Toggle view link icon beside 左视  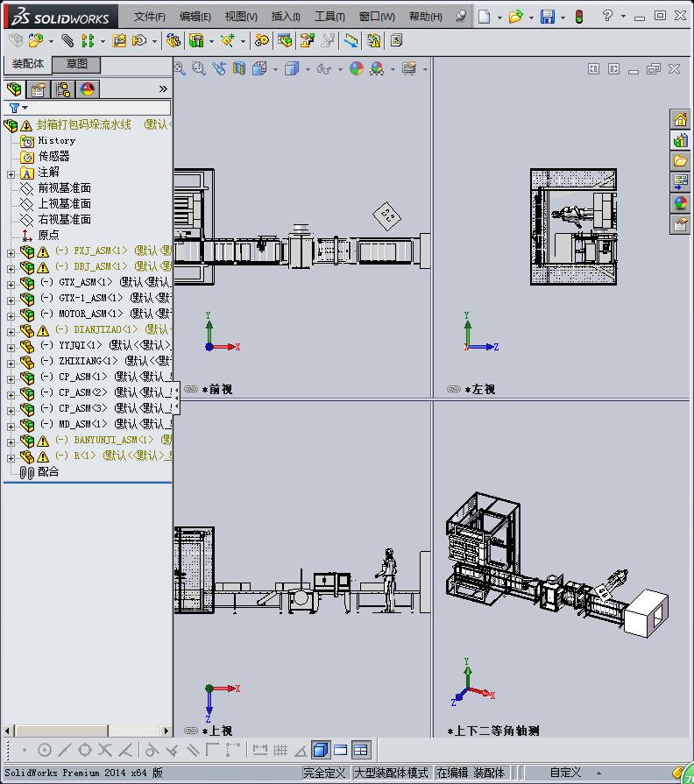[x=454, y=389]
